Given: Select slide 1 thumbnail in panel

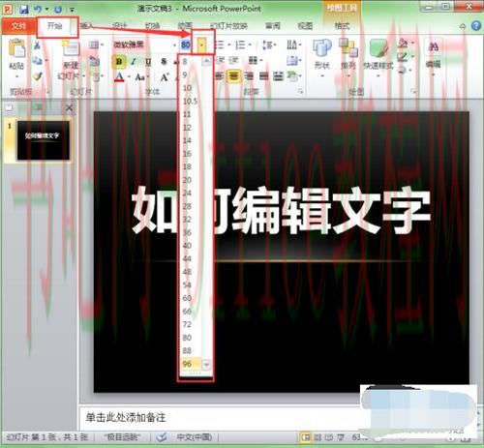Looking at the screenshot, I should (43, 140).
